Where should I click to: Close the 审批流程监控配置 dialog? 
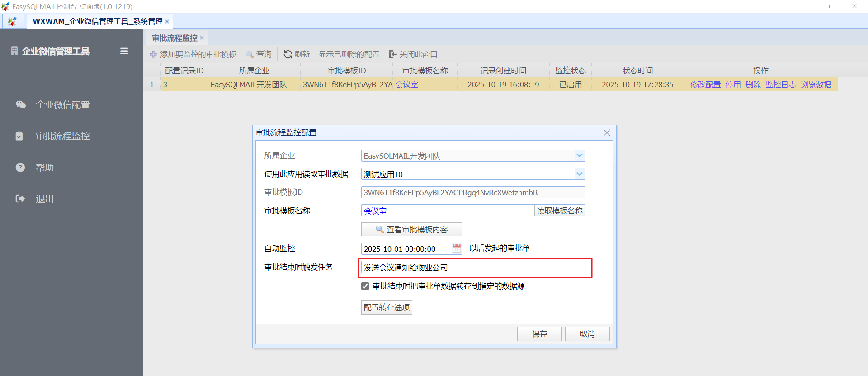[x=607, y=132]
